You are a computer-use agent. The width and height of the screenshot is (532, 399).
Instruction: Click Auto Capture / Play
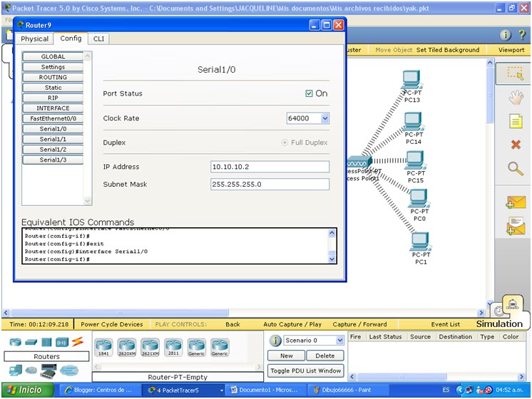(x=292, y=324)
